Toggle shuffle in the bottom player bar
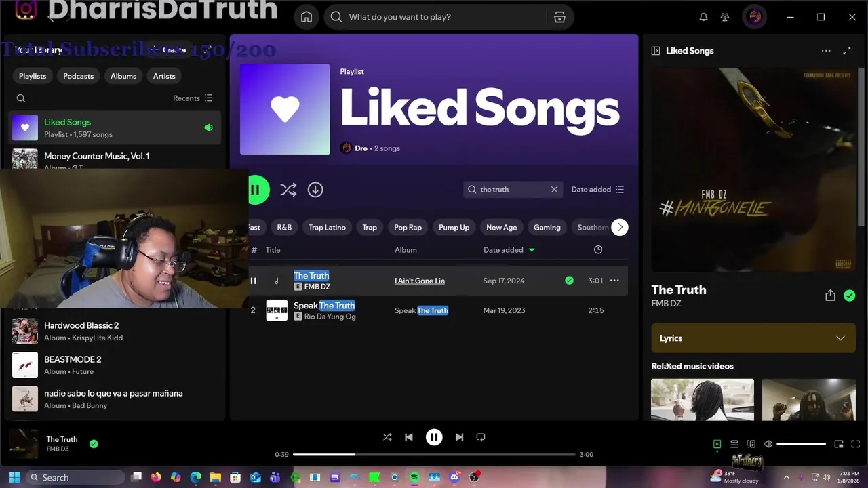 click(387, 437)
